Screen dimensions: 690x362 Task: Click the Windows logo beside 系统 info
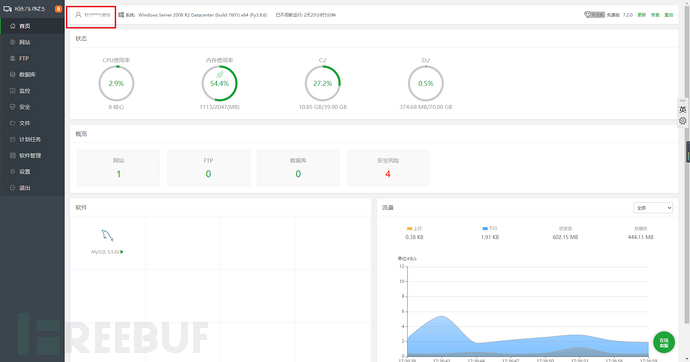(x=121, y=15)
